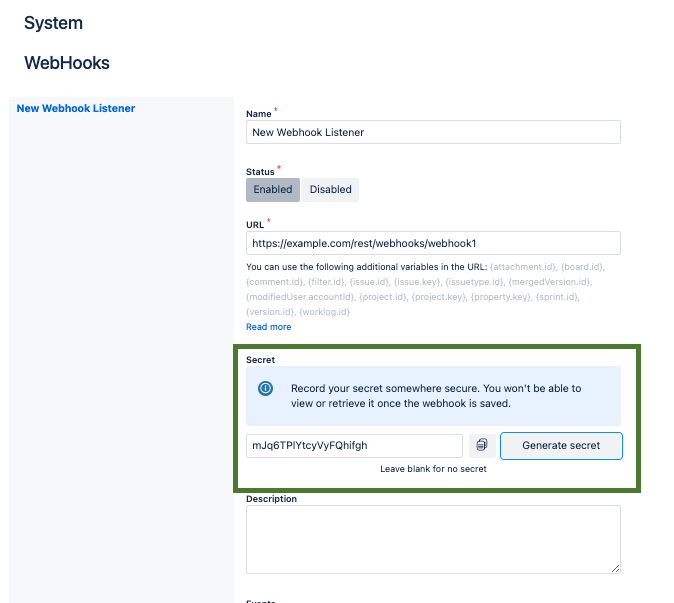The image size is (674, 603).
Task: Click inside the Description textarea
Action: [433, 539]
